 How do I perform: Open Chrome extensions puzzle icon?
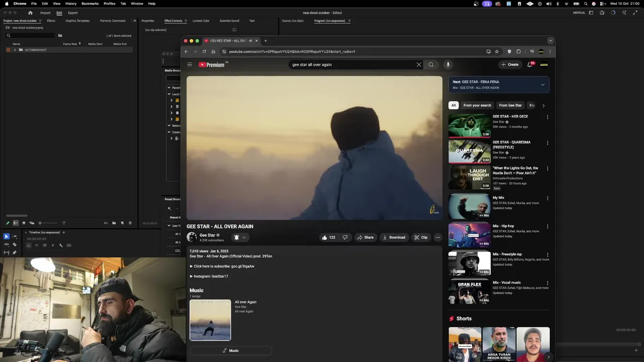click(x=518, y=51)
